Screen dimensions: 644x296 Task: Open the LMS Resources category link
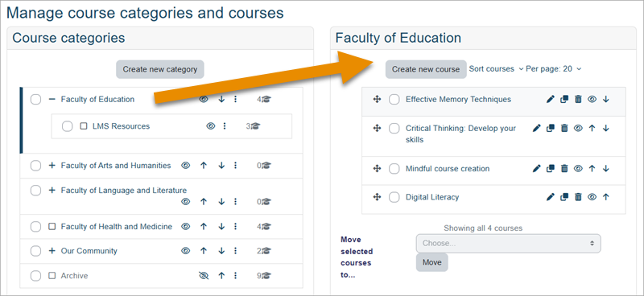[x=122, y=126]
